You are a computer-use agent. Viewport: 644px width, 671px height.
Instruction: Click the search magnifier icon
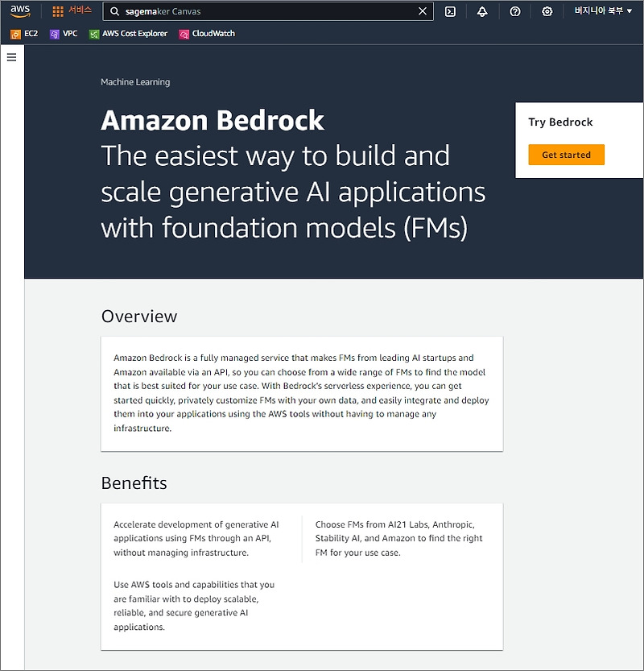coord(115,11)
